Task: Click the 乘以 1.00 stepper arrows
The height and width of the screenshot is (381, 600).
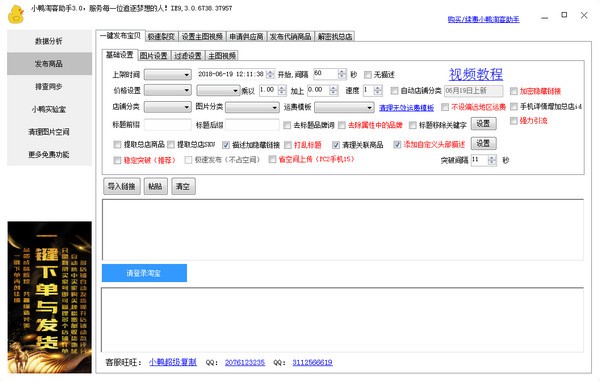Action: pyautogui.click(x=282, y=90)
